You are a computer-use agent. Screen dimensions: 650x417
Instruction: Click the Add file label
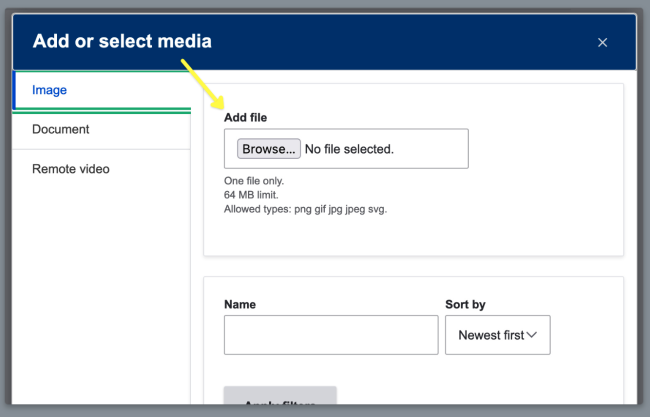pyautogui.click(x=245, y=118)
